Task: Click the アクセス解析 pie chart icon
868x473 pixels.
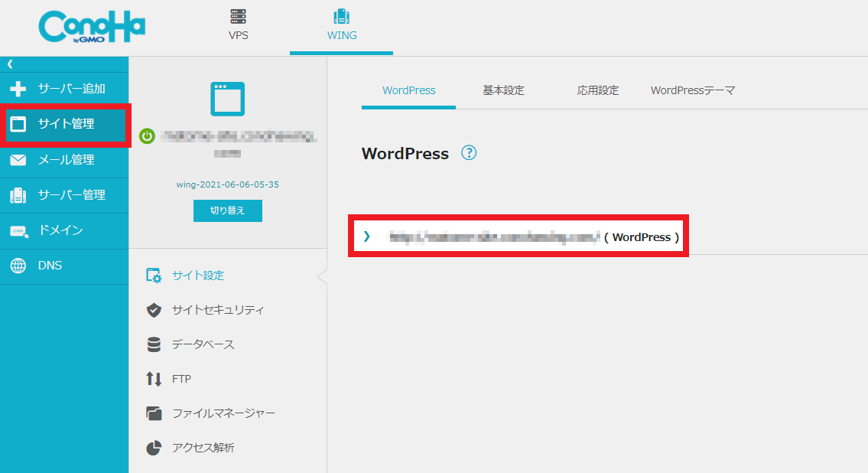Action: click(154, 448)
